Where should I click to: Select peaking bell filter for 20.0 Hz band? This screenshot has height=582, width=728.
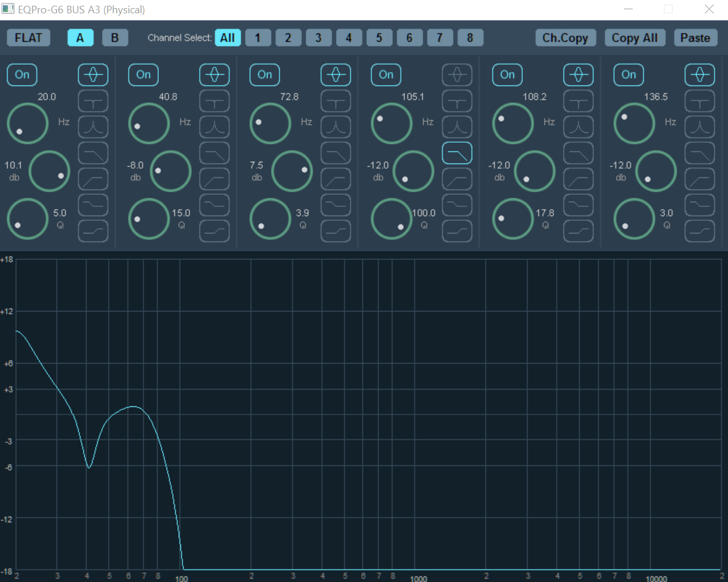[x=93, y=75]
